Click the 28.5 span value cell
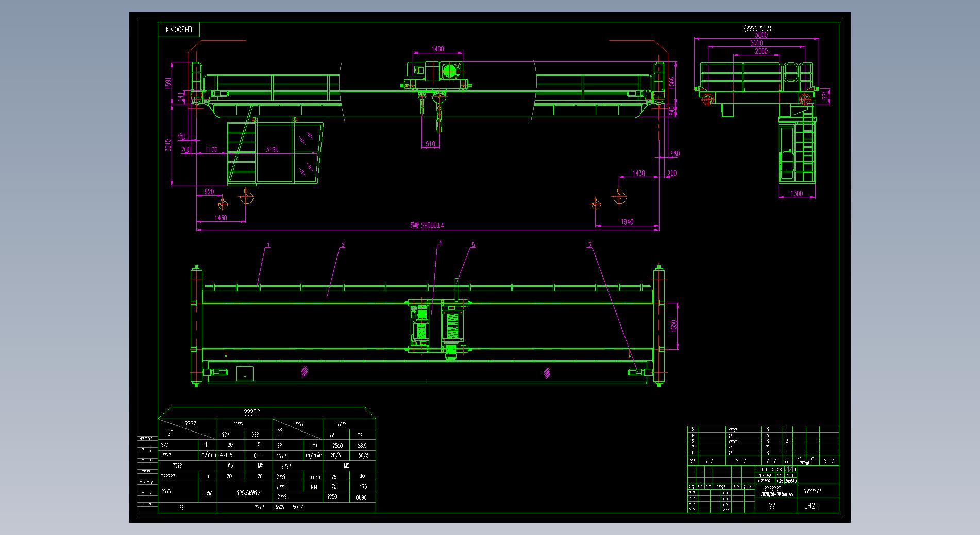This screenshot has width=980, height=535. [362, 446]
